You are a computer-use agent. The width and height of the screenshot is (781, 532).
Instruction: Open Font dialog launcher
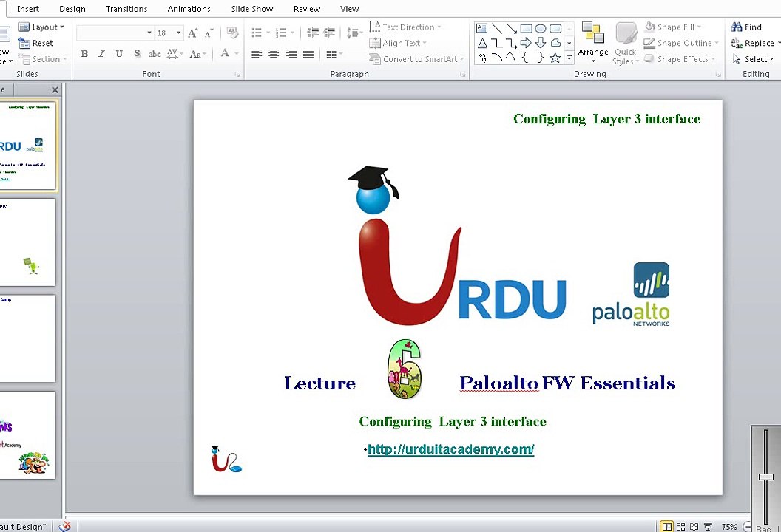click(x=237, y=75)
